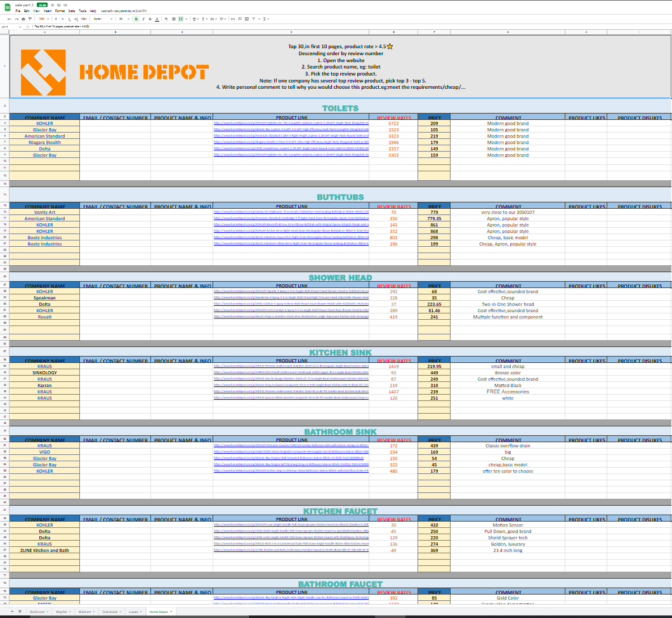Image resolution: width=672 pixels, height=618 pixels.
Task: Open the font family dropdown
Action: click(x=103, y=19)
